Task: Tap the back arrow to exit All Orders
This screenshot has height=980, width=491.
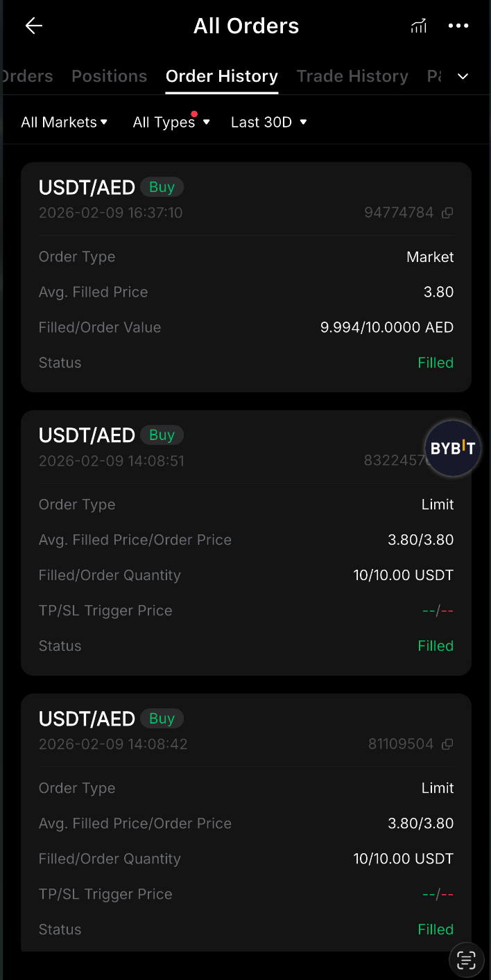Action: 33,26
